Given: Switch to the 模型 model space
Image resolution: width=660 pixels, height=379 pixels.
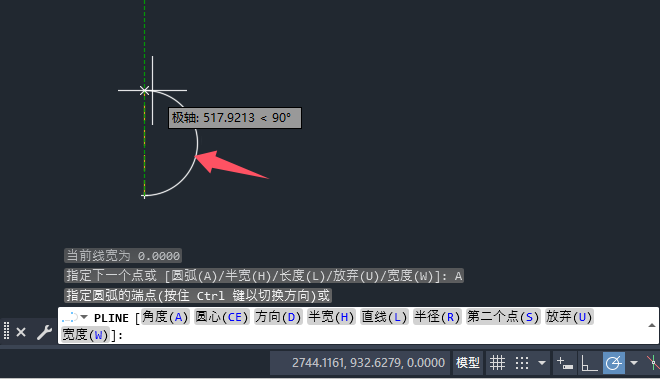Looking at the screenshot, I should 468,363.
